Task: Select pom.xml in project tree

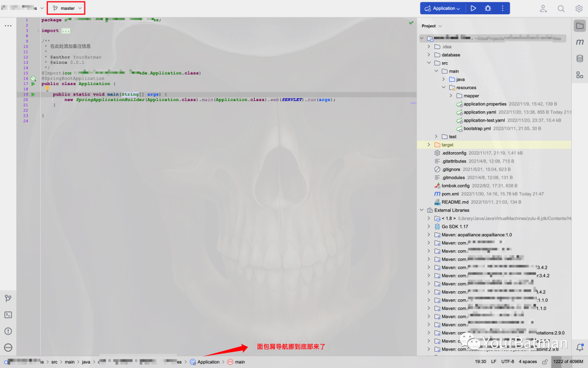Action: [x=450, y=194]
